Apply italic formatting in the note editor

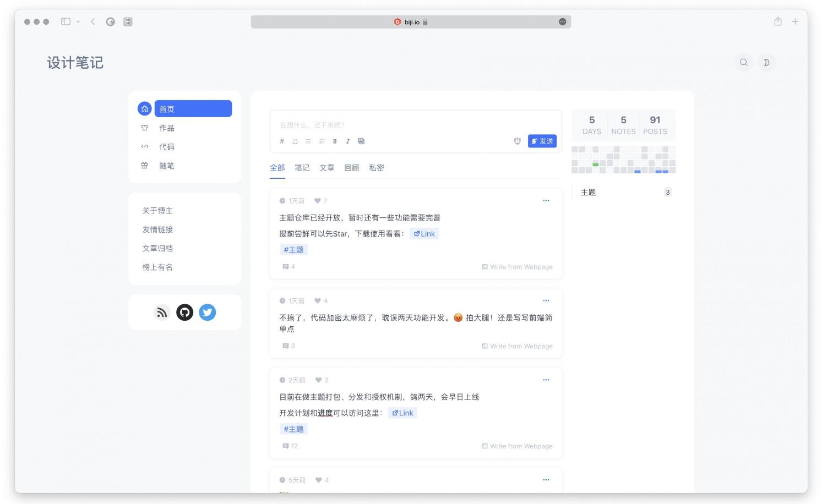click(x=348, y=141)
